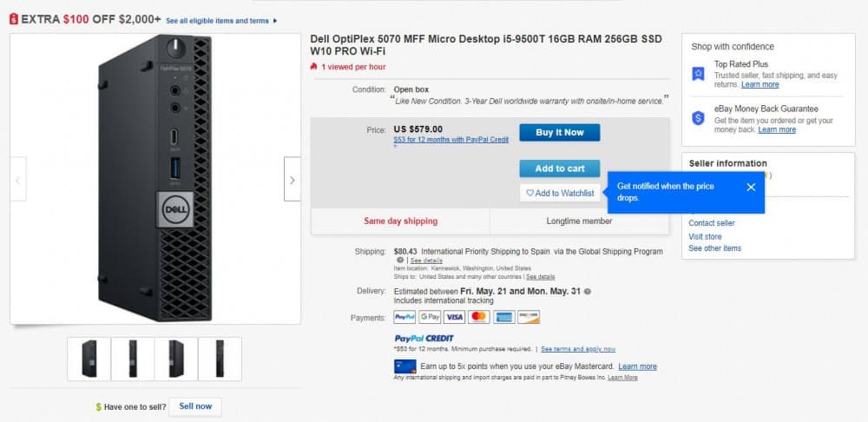This screenshot has width=868, height=422.
Task: Open the Contact seller link
Action: pos(712,223)
